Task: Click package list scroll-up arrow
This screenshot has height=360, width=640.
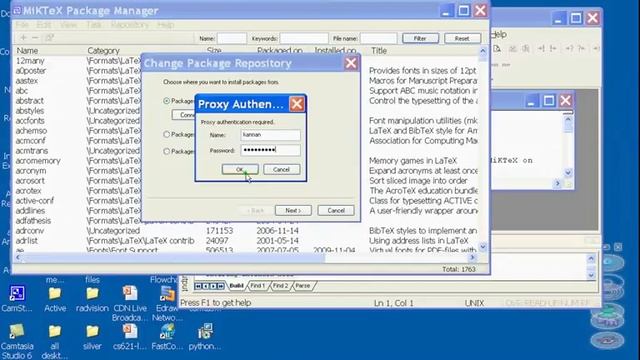Action: (483, 51)
